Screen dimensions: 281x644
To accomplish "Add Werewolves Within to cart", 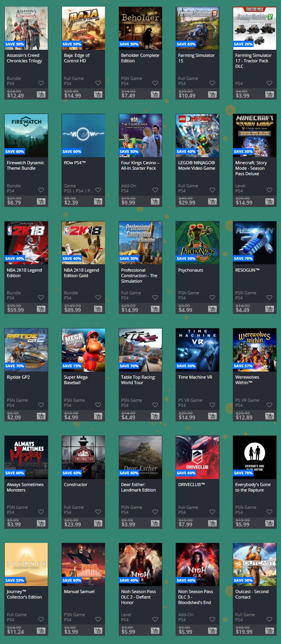I will [x=270, y=416].
